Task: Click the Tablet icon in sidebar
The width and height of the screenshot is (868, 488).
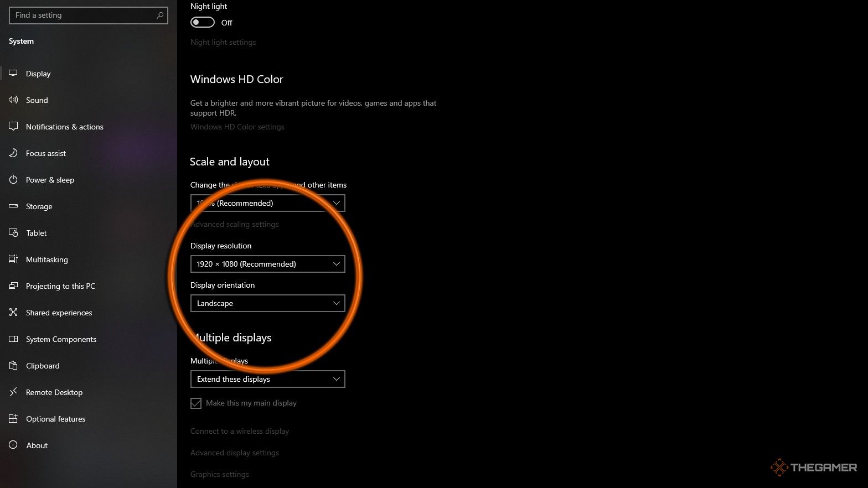Action: click(13, 232)
